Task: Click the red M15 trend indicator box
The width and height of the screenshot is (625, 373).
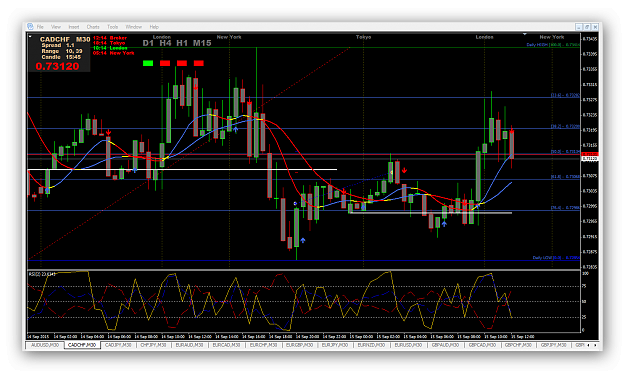Action: 199,63
